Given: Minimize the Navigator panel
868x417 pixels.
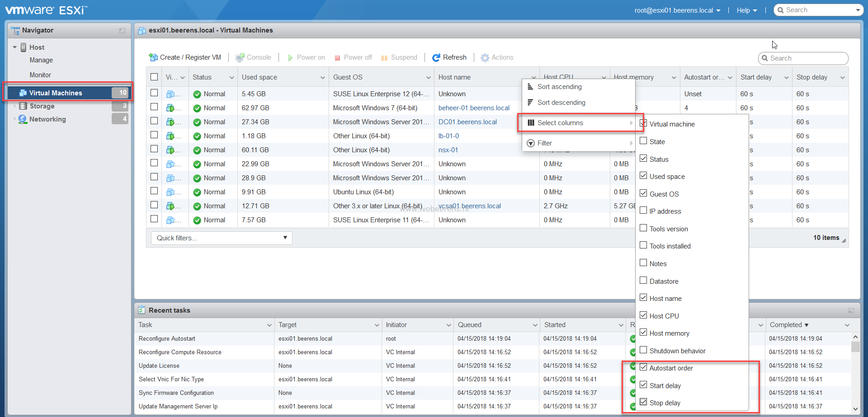Looking at the screenshot, I should 122,30.
